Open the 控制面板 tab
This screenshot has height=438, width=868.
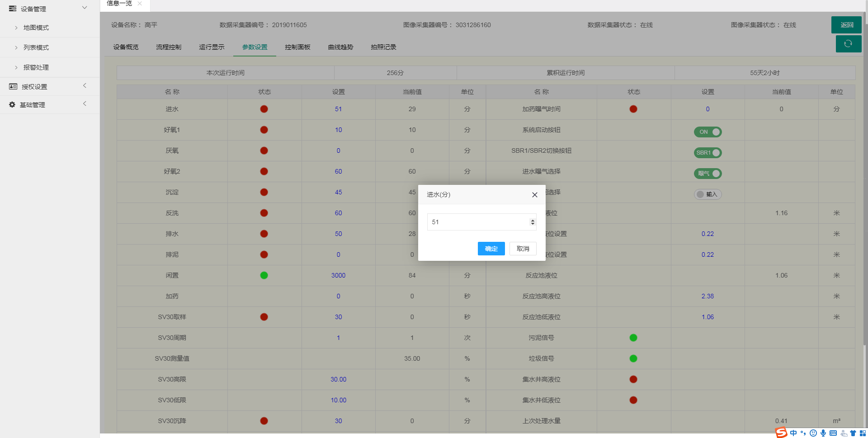297,47
